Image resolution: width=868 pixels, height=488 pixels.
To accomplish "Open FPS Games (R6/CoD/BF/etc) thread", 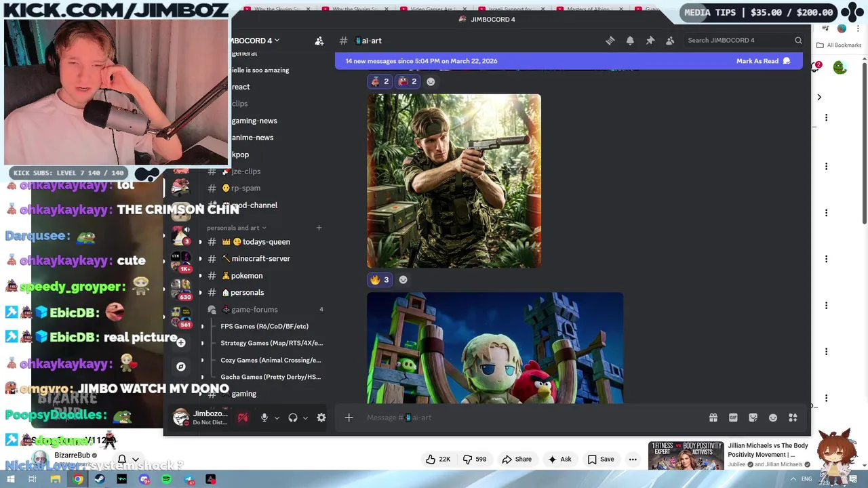I will point(264,326).
